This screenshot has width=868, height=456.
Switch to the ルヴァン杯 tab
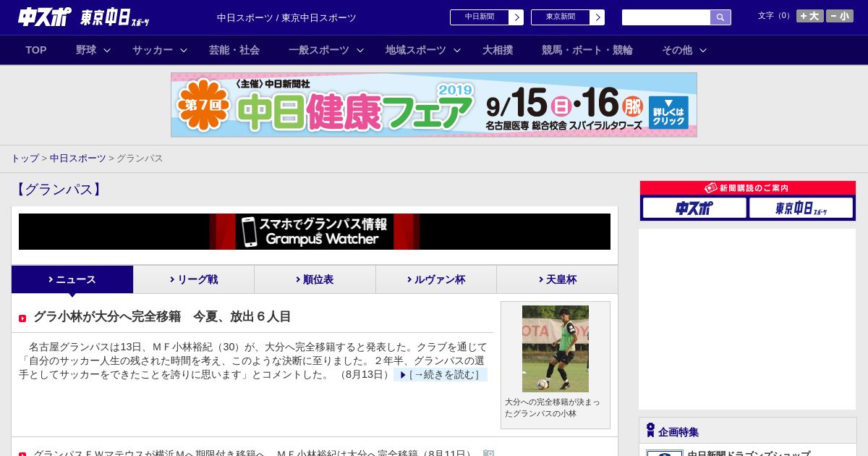[x=436, y=279]
